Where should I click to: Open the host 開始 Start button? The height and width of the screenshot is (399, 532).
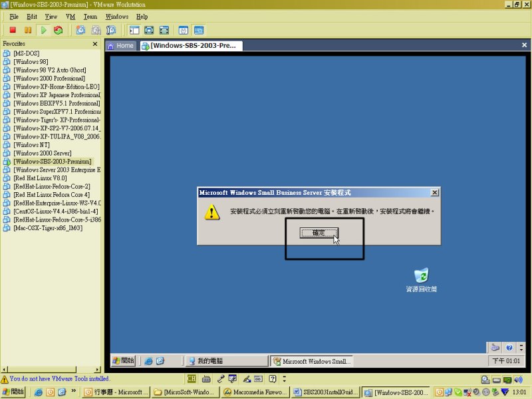[x=13, y=392]
